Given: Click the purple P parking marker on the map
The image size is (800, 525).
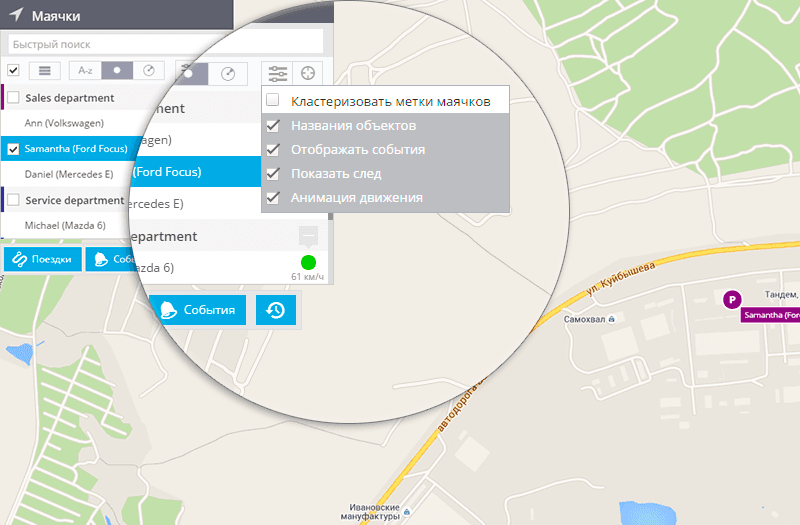Looking at the screenshot, I should click(x=732, y=299).
